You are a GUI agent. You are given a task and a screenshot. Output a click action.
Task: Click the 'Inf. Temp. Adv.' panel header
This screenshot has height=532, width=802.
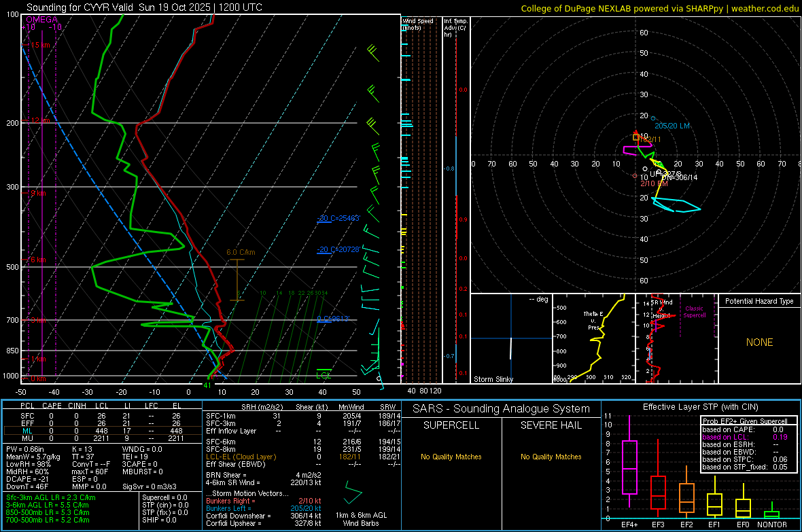(455, 28)
